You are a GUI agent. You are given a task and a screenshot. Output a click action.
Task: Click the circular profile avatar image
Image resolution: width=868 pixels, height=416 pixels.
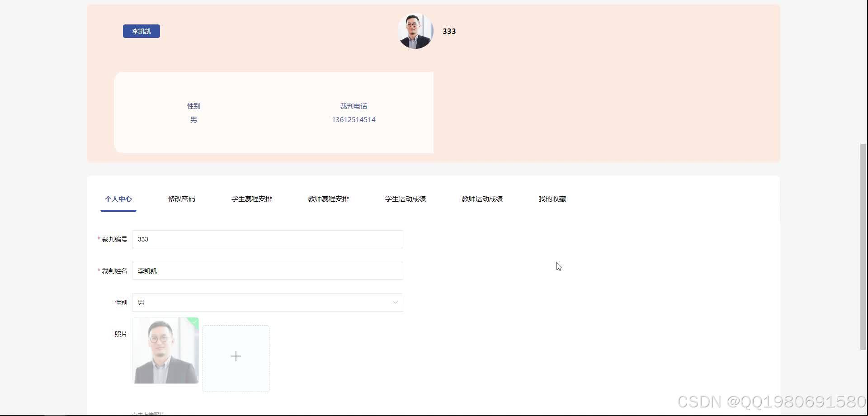tap(415, 31)
